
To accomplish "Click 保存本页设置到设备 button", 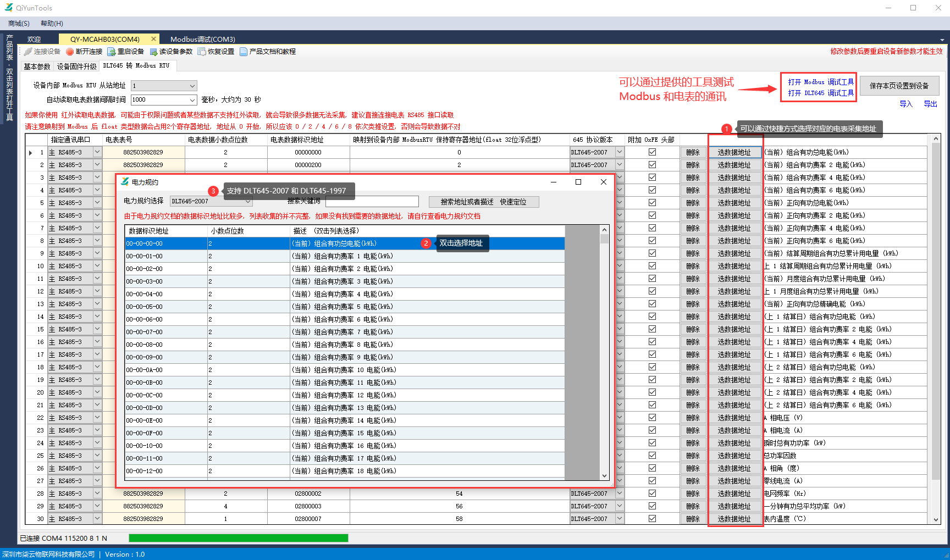I will (x=899, y=86).
